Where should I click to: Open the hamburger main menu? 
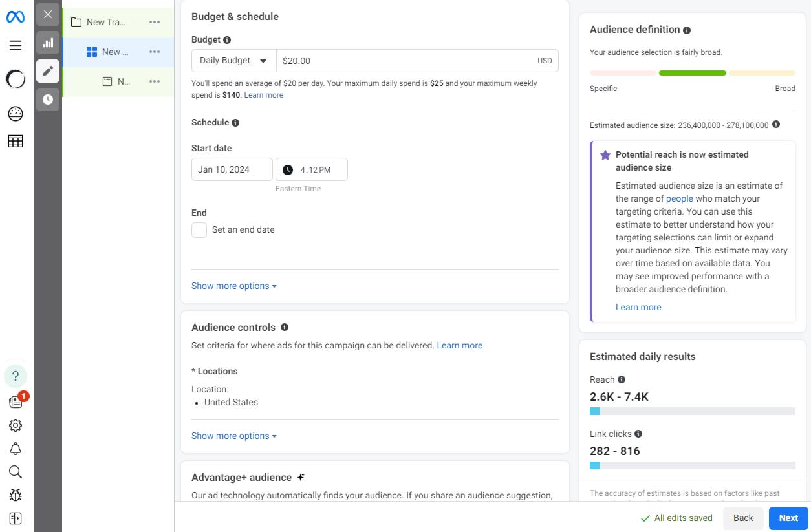[16, 46]
